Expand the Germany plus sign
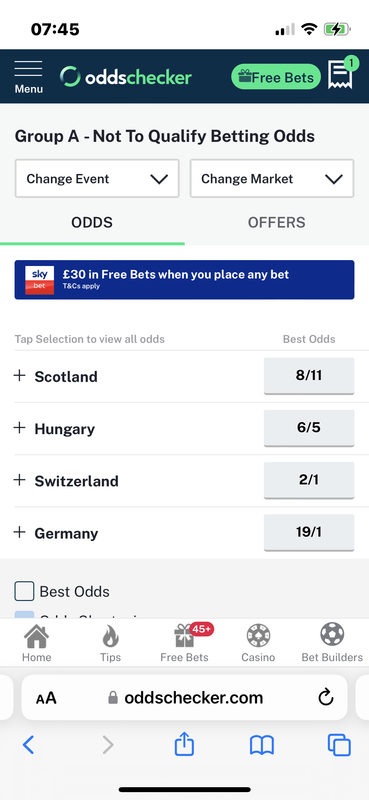 (19, 532)
